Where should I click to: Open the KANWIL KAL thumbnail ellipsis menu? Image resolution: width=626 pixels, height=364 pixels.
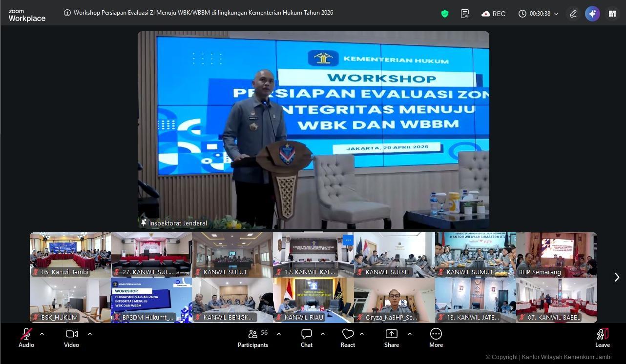pos(348,240)
